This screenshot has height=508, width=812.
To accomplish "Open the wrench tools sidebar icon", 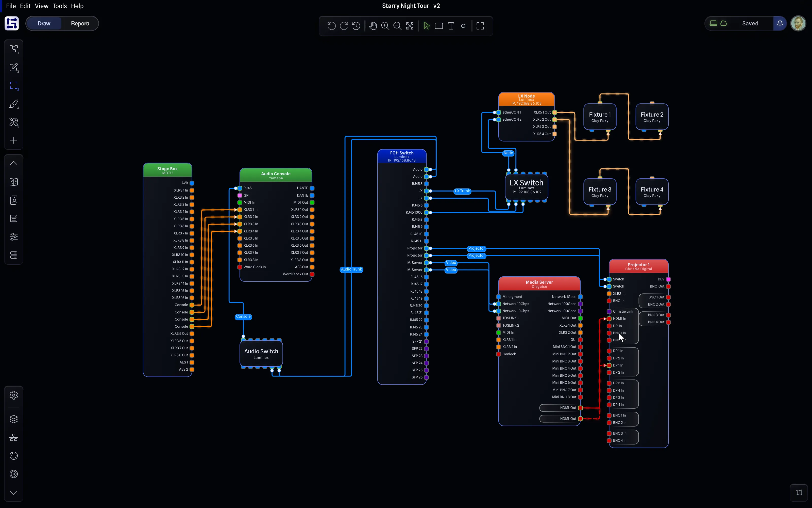I will click(14, 122).
